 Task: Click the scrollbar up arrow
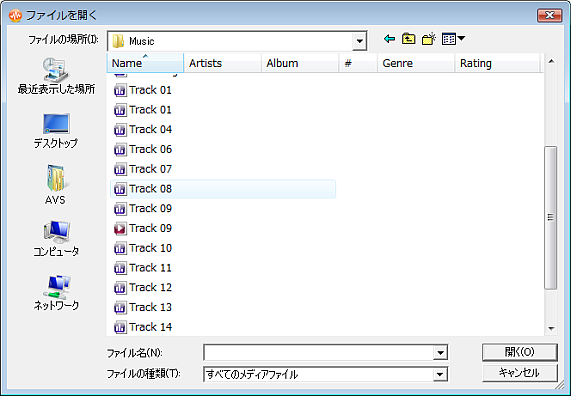click(x=551, y=61)
